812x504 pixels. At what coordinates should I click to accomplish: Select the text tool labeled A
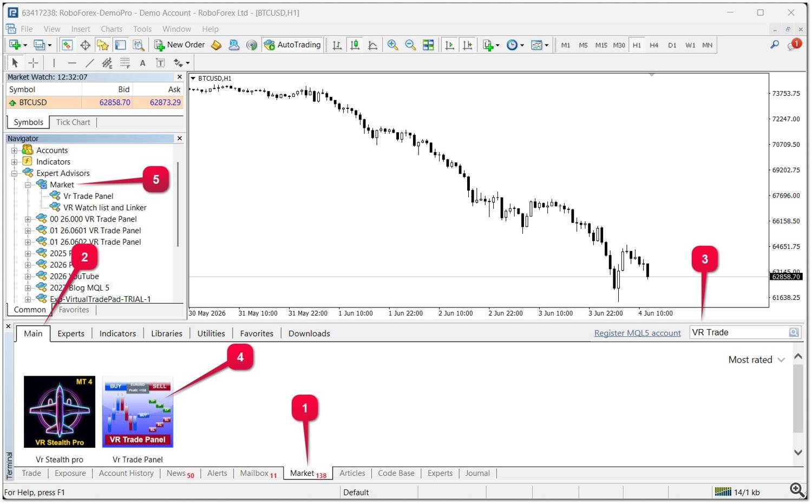(143, 63)
